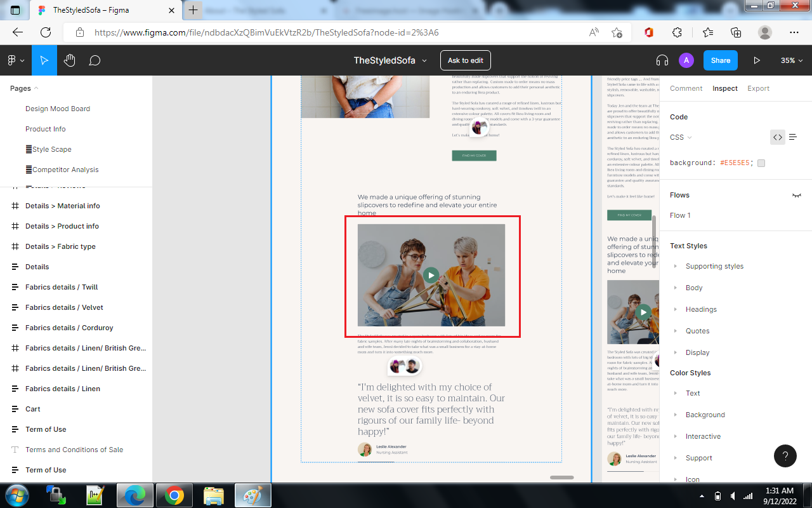The image size is (812, 508).
Task: Click read aloud icon in address bar
Action: (x=594, y=32)
